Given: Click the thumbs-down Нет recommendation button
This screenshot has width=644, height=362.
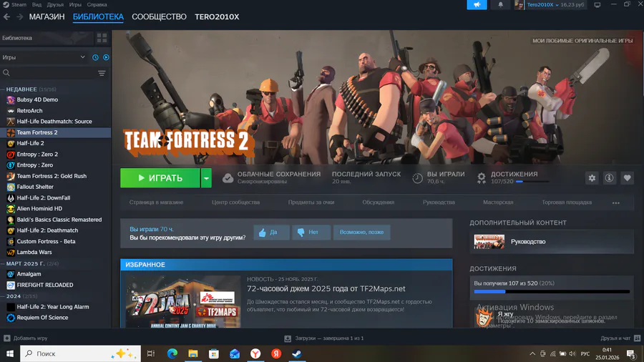Looking at the screenshot, I should [x=311, y=233].
